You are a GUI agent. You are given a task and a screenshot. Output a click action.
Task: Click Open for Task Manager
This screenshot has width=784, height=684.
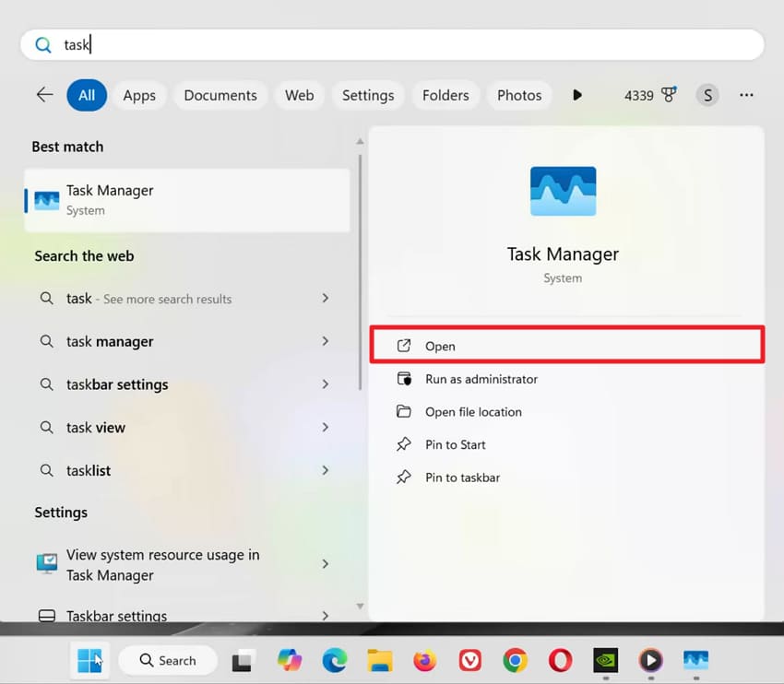(567, 346)
